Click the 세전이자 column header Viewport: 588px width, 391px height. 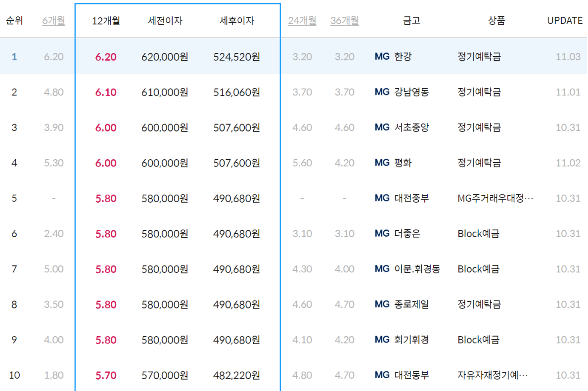(165, 21)
